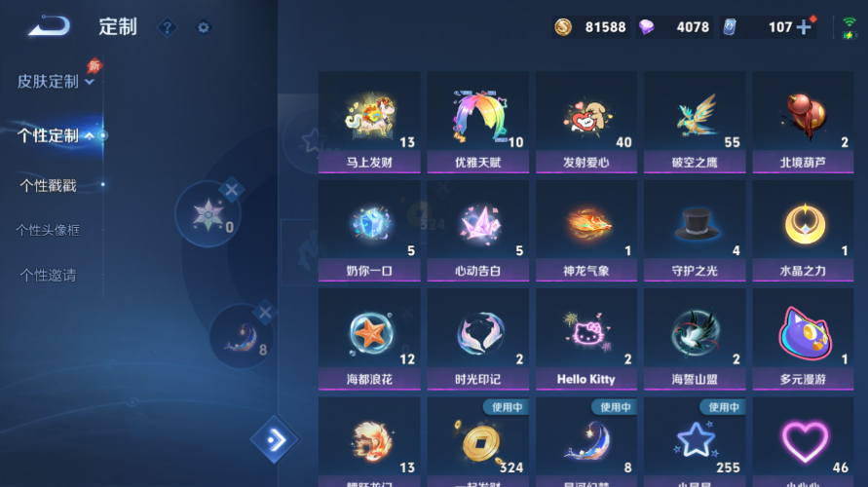Expand the 皮肤定制 dropdown
868x487 pixels.
tap(56, 82)
